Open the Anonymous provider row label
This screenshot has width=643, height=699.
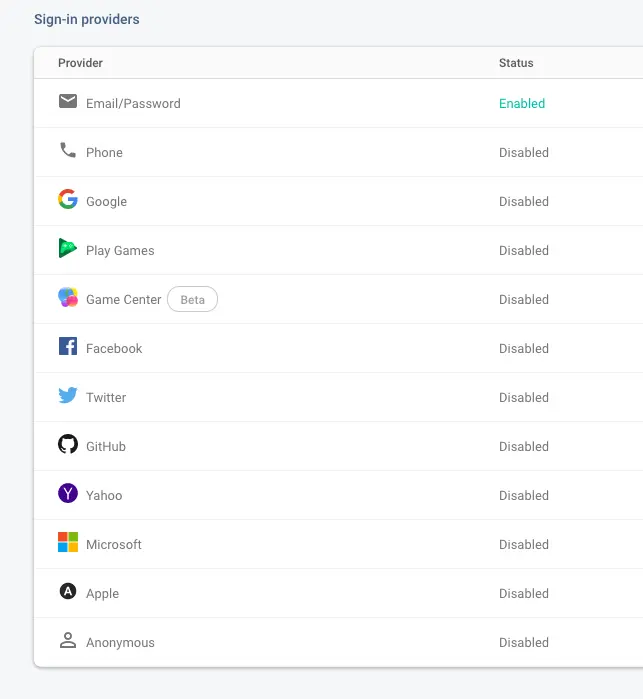120,642
